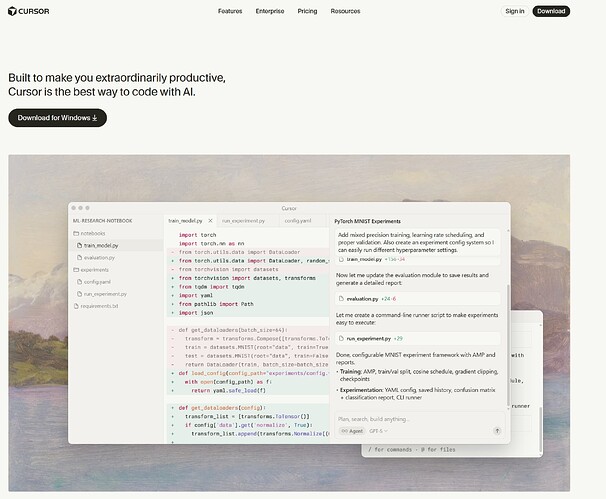This screenshot has width=606, height=499.
Task: Click the 'return yaml.safe_load(f)' line
Action: pyautogui.click(x=228, y=390)
